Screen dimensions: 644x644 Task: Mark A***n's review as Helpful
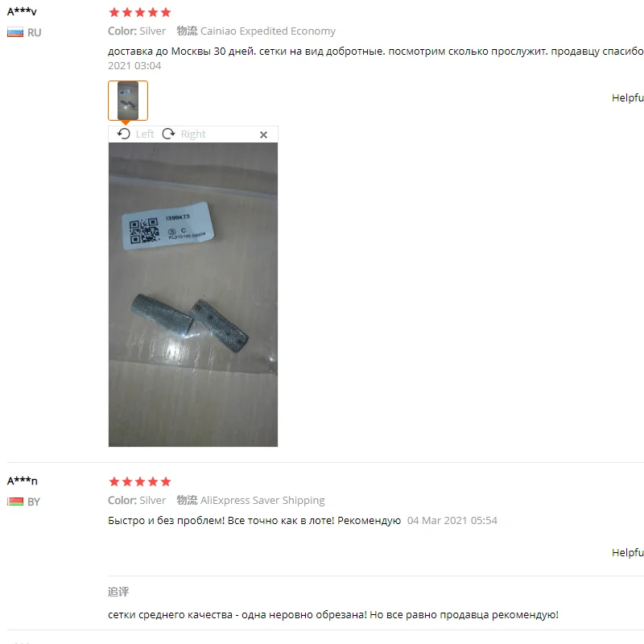628,552
